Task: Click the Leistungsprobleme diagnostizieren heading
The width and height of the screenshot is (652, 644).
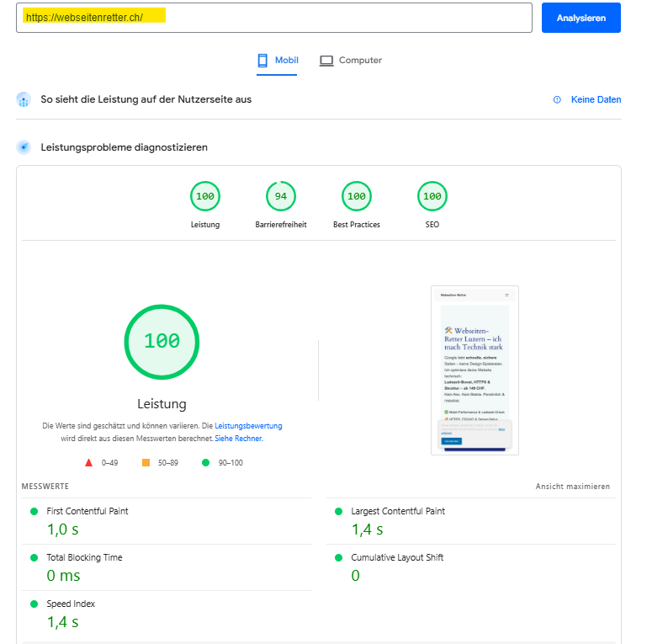Action: 124,147
